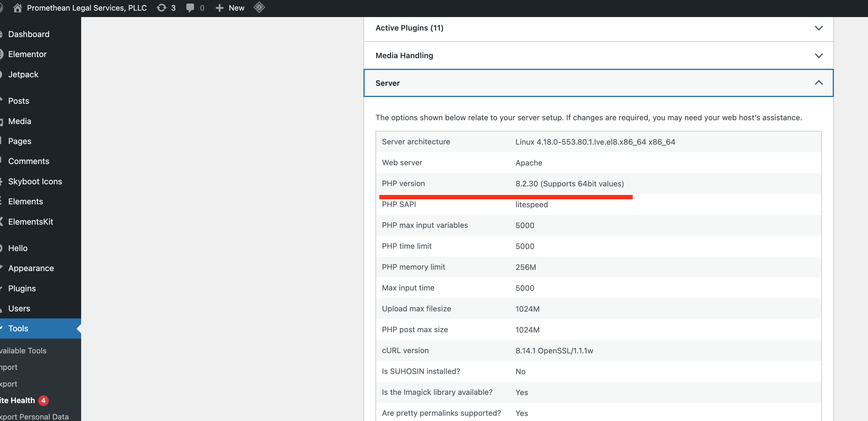Collapse the Server section chevron
This screenshot has width=868, height=421.
[x=819, y=83]
